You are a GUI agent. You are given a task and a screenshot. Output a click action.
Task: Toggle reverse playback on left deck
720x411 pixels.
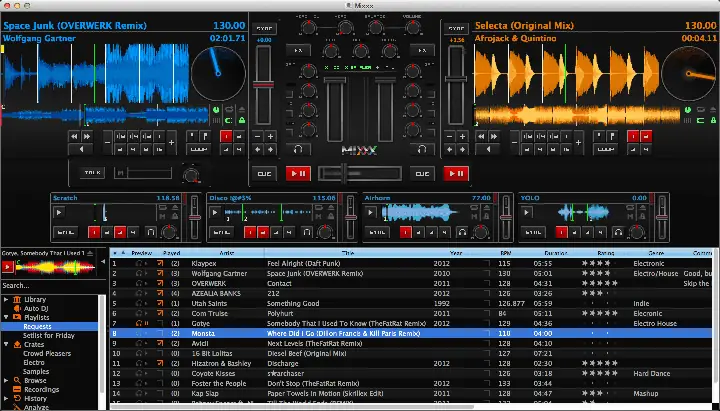tap(81, 149)
